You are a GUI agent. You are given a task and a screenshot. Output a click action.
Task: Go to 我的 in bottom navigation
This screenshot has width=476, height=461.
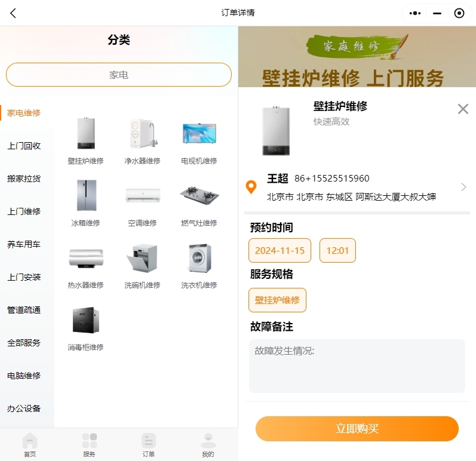208,445
